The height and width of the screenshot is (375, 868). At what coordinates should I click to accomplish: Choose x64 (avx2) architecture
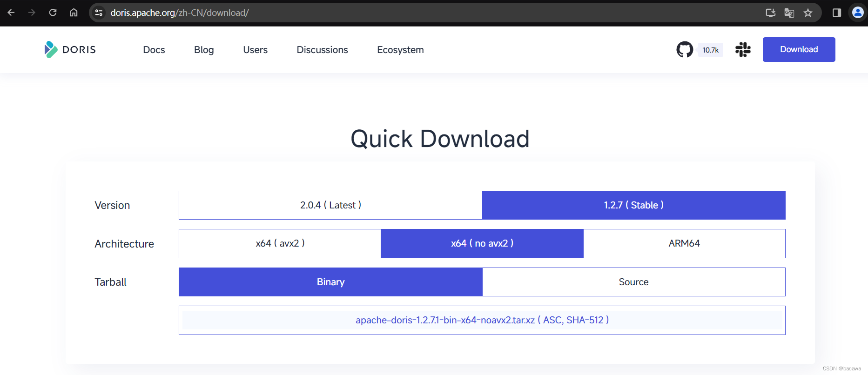pos(280,243)
